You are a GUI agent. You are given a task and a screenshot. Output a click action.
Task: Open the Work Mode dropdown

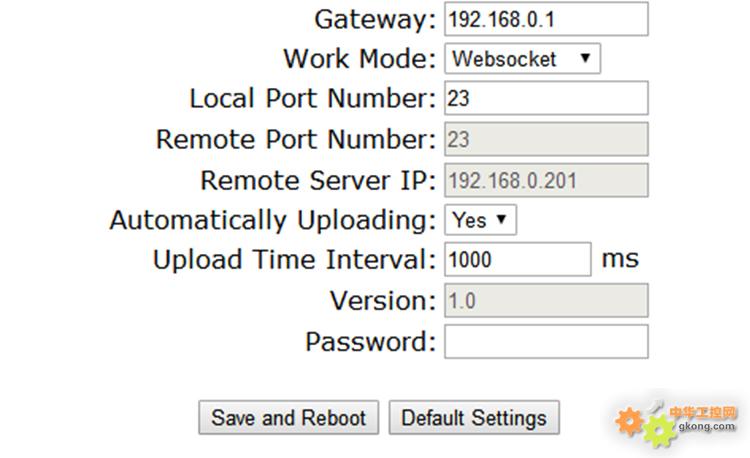tap(522, 59)
